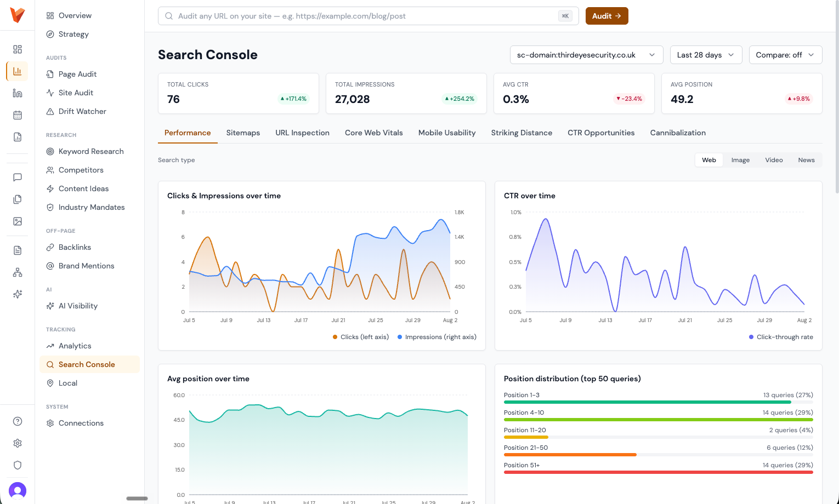Click the Total Clicks card showing 76

[x=239, y=94]
